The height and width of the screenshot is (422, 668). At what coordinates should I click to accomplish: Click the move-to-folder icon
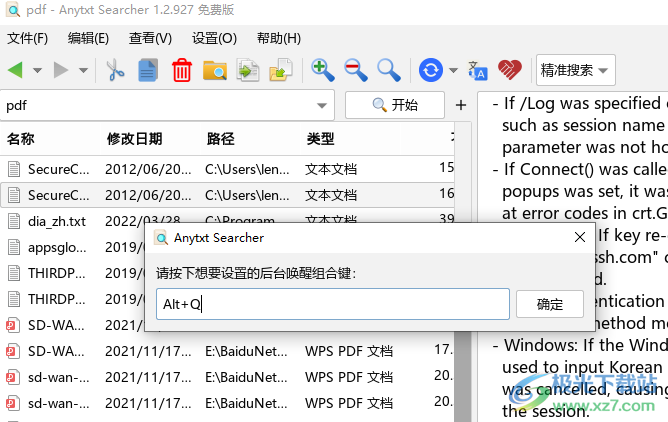pos(281,70)
